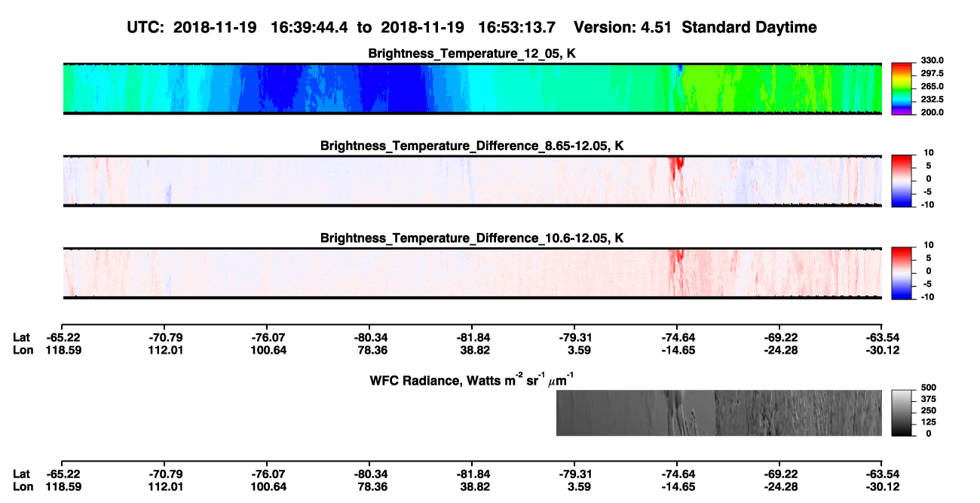Click the 250 tick on WFC colorbar
Viewport: 980px width, 503px height.
pyautogui.click(x=929, y=410)
